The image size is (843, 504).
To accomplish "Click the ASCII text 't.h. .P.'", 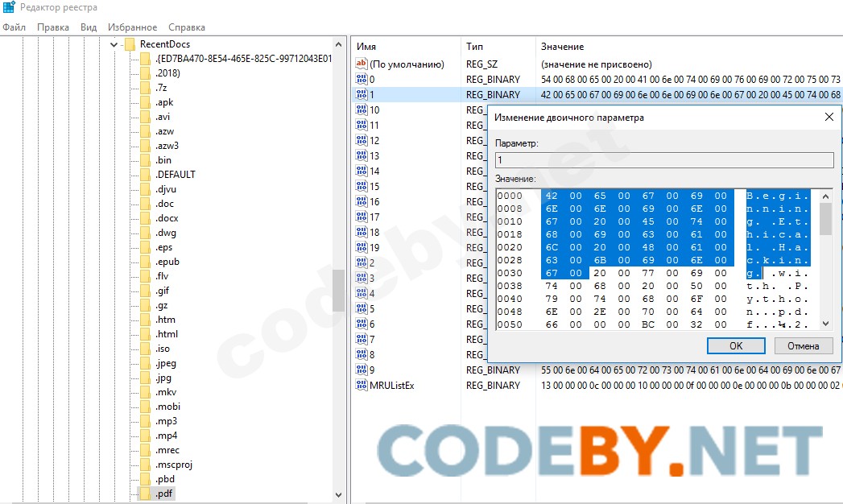I will (777, 286).
